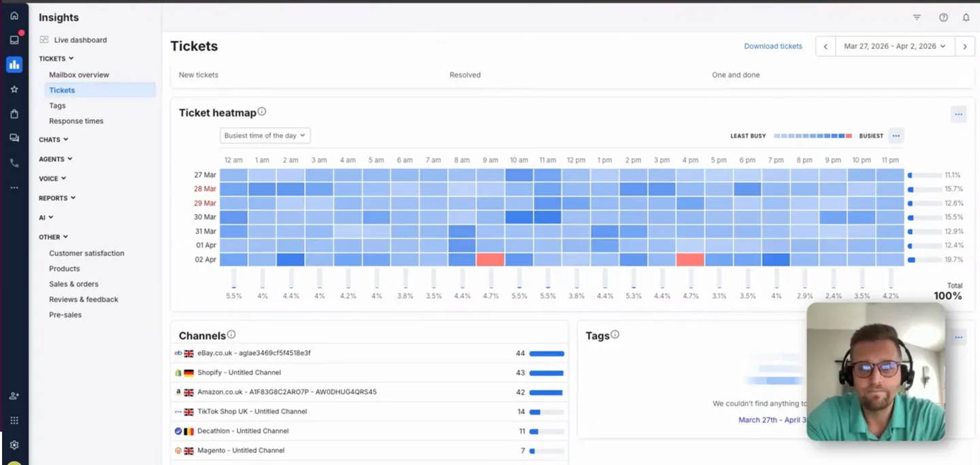
Task: Expand the AGENTS sidebar section
Action: click(x=56, y=159)
